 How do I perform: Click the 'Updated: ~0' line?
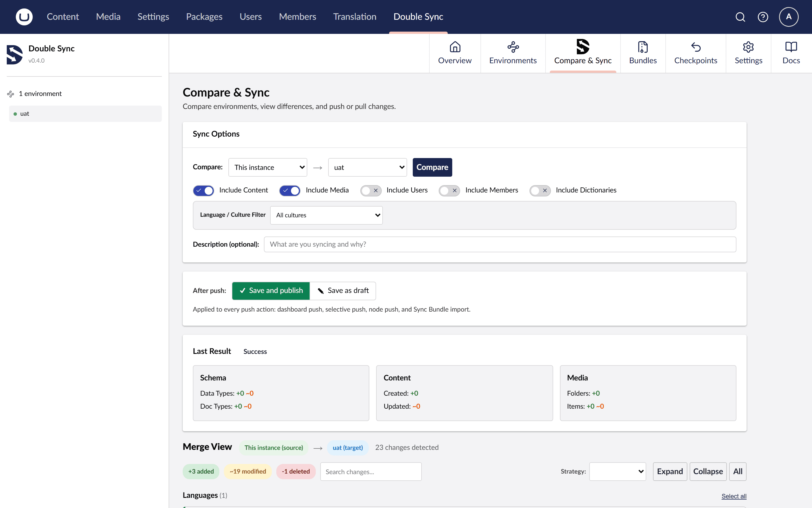pos(402,406)
